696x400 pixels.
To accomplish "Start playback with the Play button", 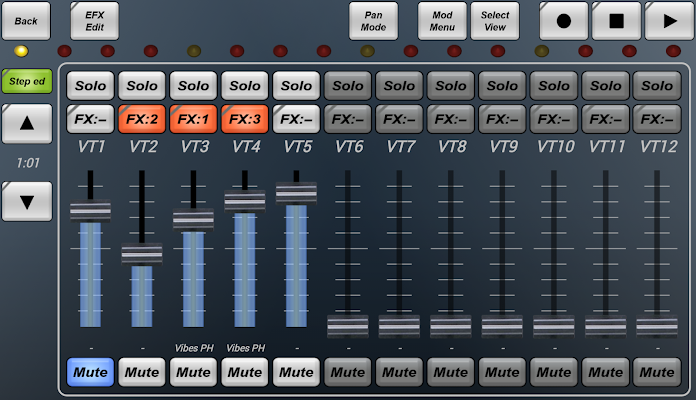I will tap(669, 21).
